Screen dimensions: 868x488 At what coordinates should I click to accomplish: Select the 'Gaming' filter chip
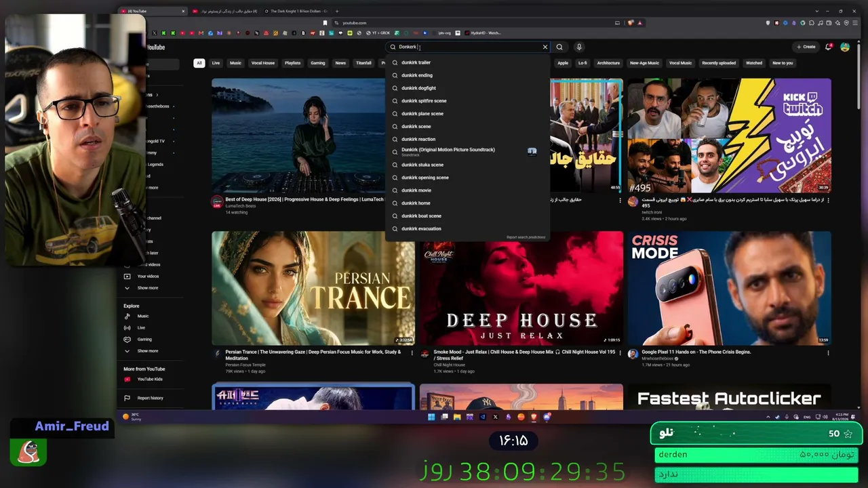[x=317, y=63]
